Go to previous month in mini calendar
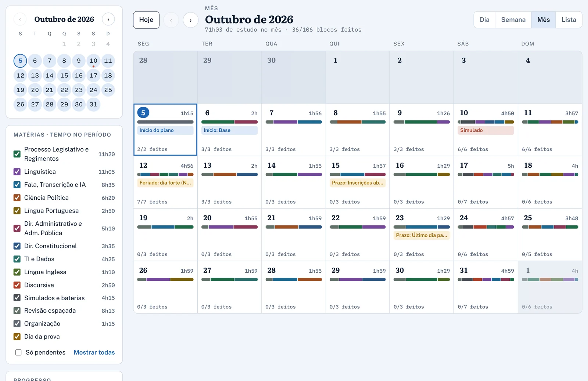 coord(20,19)
